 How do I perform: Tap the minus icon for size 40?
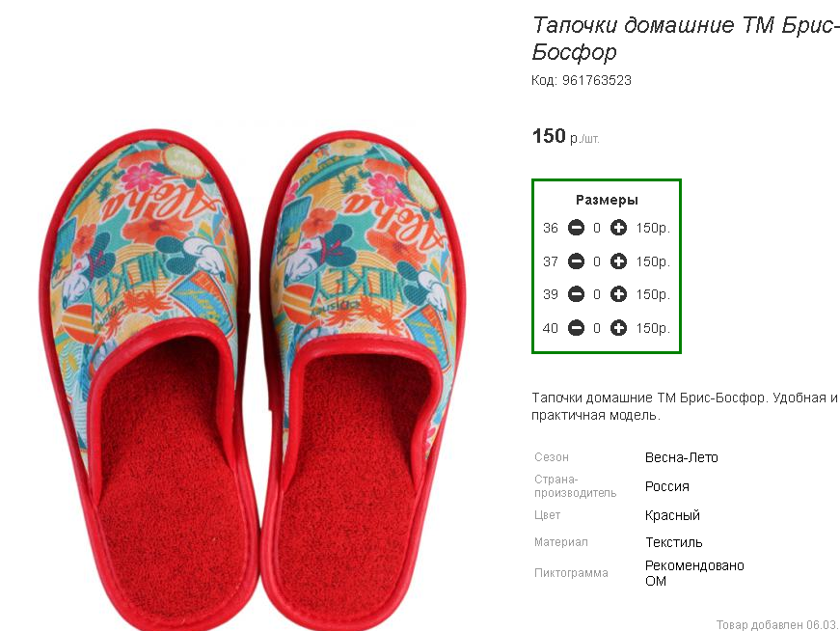click(x=576, y=328)
